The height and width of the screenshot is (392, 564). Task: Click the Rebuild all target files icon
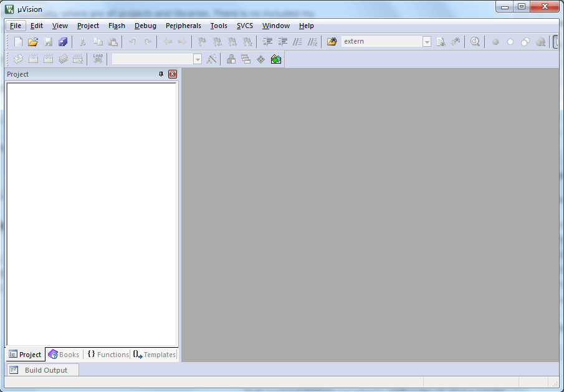[x=48, y=59]
